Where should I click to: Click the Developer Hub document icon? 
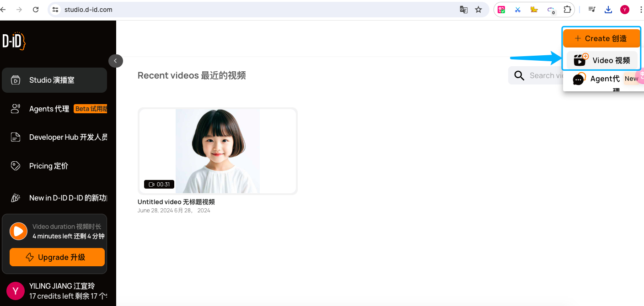16,137
